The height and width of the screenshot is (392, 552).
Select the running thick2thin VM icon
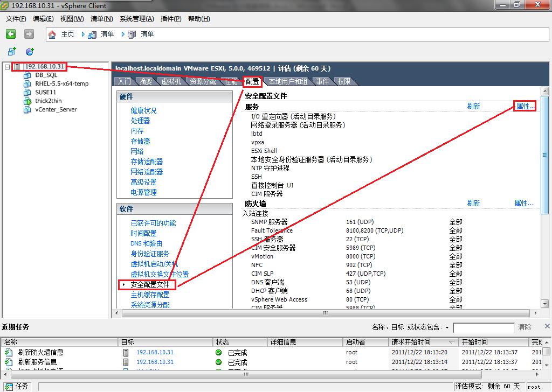[27, 101]
